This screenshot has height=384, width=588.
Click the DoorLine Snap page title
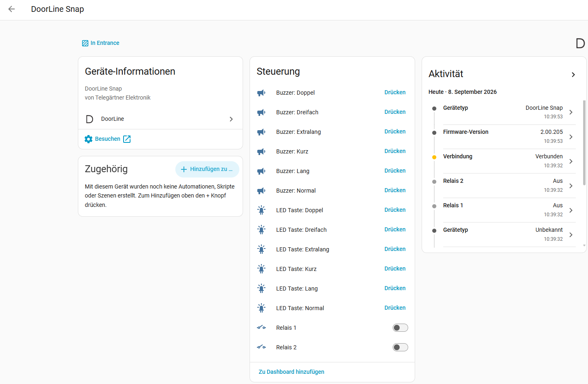coord(57,9)
